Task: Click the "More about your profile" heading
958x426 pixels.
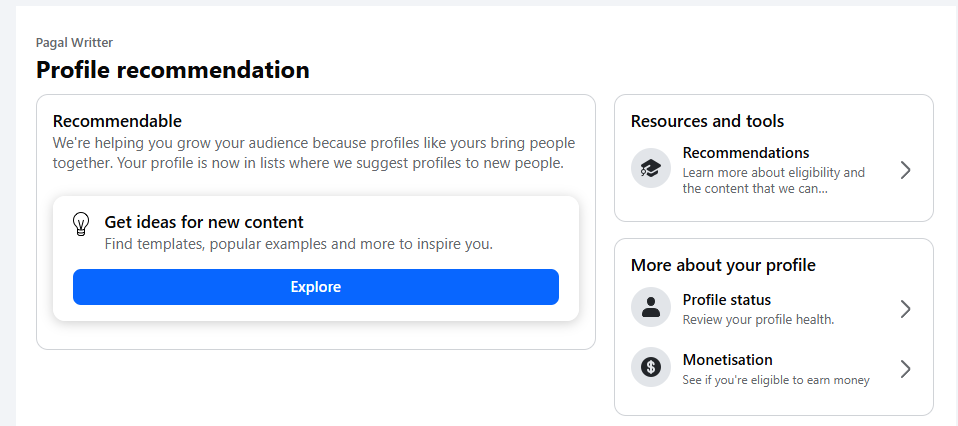Action: coord(723,265)
